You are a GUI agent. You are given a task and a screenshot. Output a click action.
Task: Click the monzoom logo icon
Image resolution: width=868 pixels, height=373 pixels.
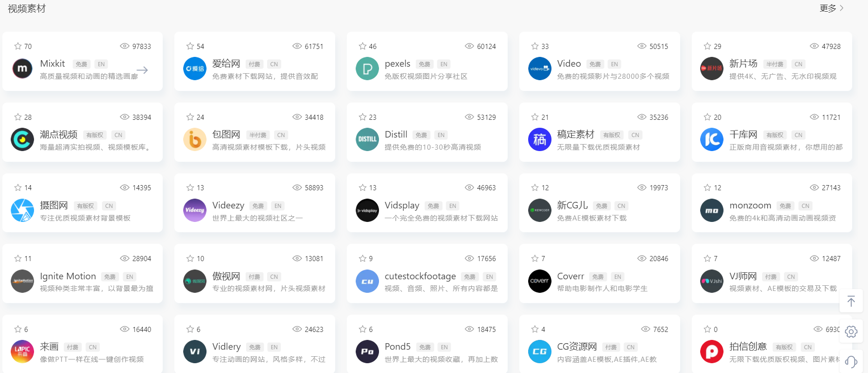point(712,210)
